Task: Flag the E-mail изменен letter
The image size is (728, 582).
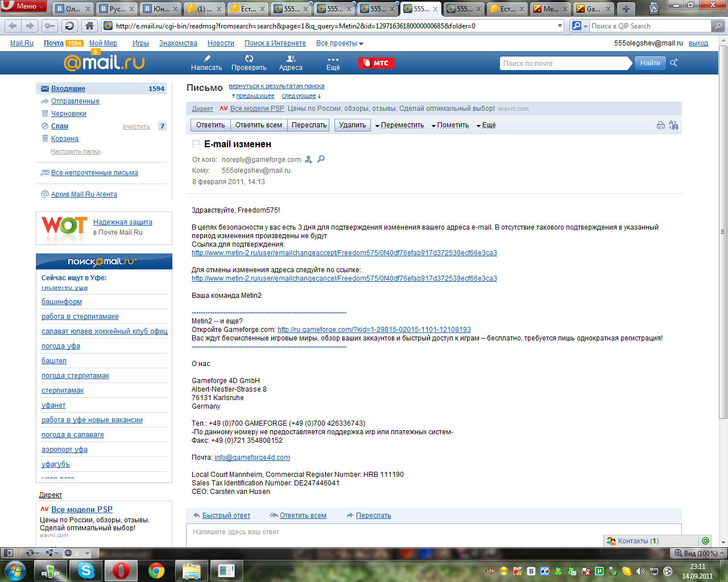Action: [x=196, y=144]
